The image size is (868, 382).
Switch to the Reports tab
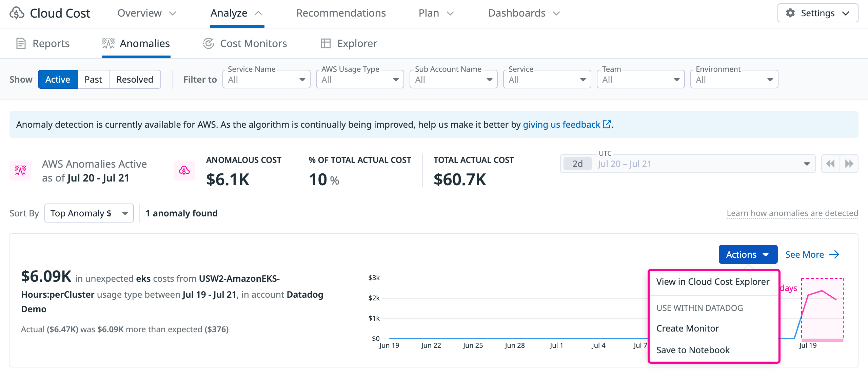tap(43, 43)
